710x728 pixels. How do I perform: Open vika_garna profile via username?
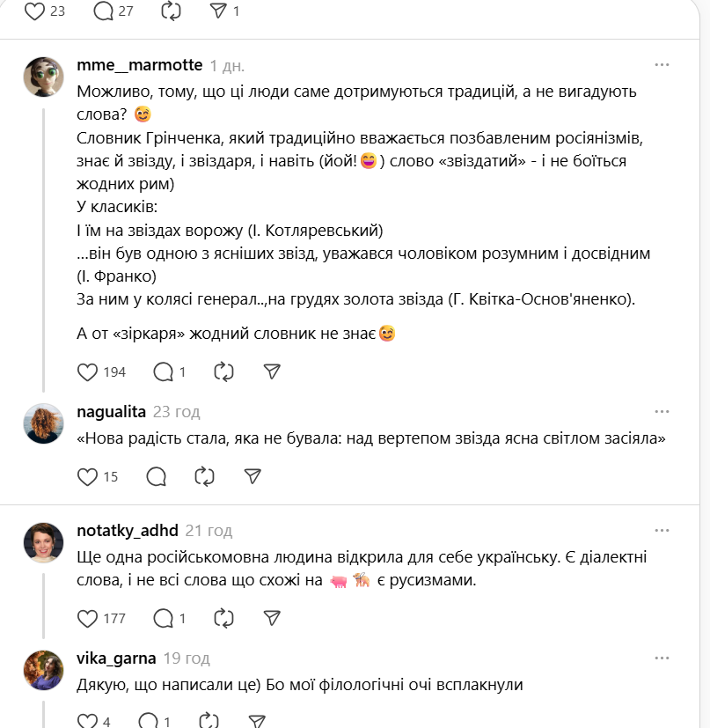[116, 658]
